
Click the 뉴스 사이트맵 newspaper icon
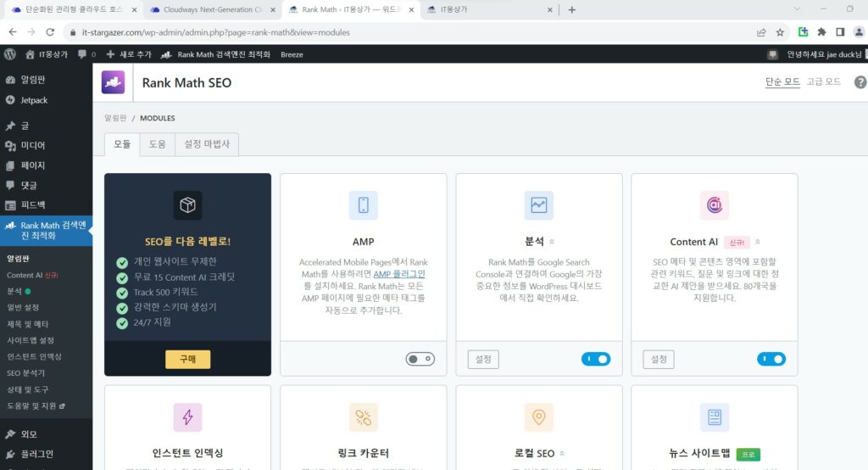tap(714, 417)
